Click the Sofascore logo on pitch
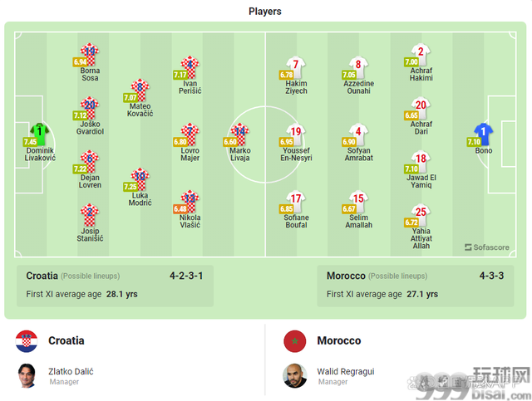Screen dimensions: 532x401 pos(487,247)
